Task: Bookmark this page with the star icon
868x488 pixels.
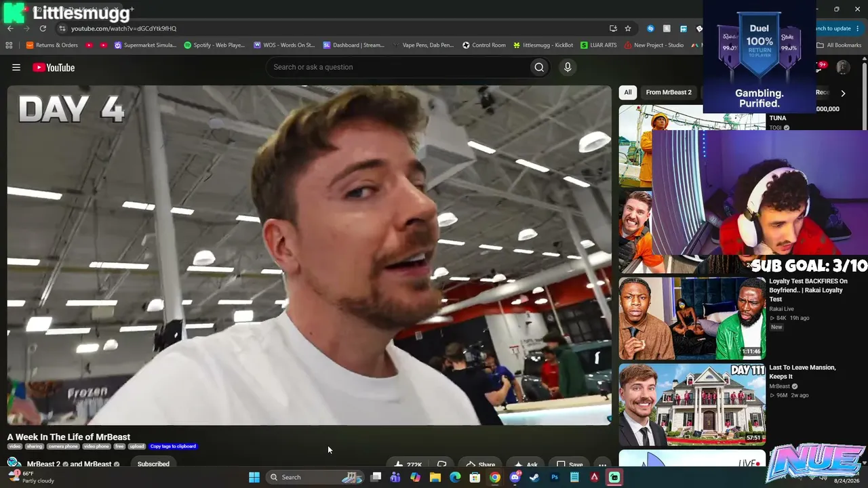Action: pos(628,28)
